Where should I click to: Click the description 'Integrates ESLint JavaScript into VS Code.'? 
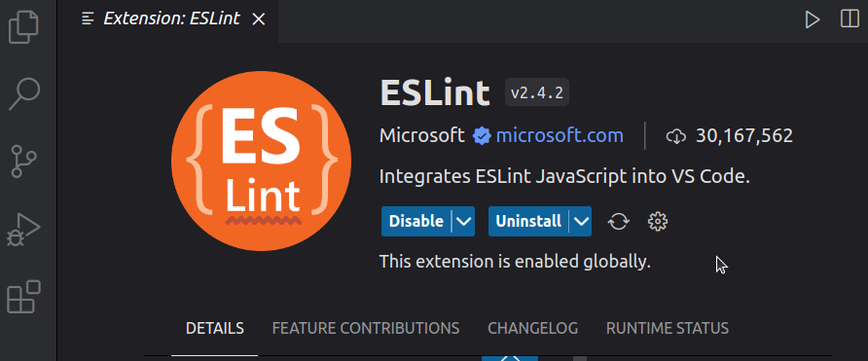coord(564,177)
